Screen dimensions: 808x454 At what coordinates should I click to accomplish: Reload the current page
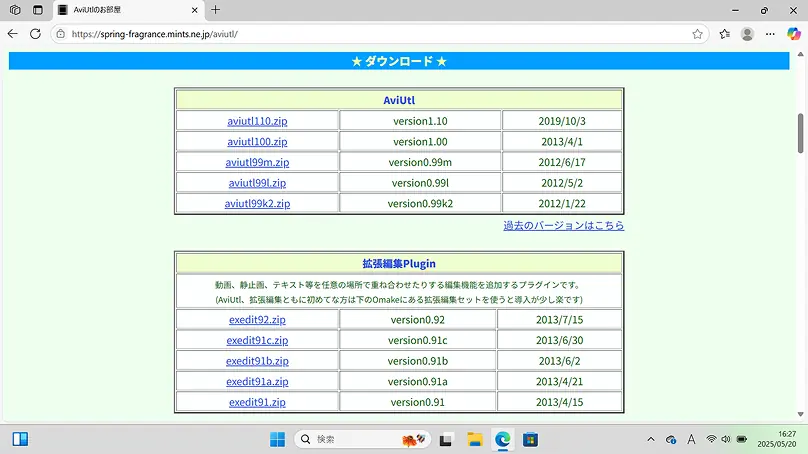tap(35, 34)
